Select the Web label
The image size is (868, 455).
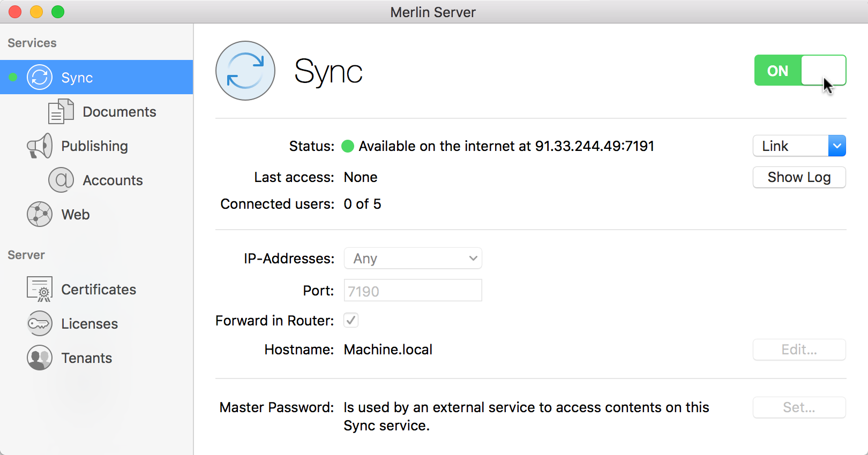point(76,215)
